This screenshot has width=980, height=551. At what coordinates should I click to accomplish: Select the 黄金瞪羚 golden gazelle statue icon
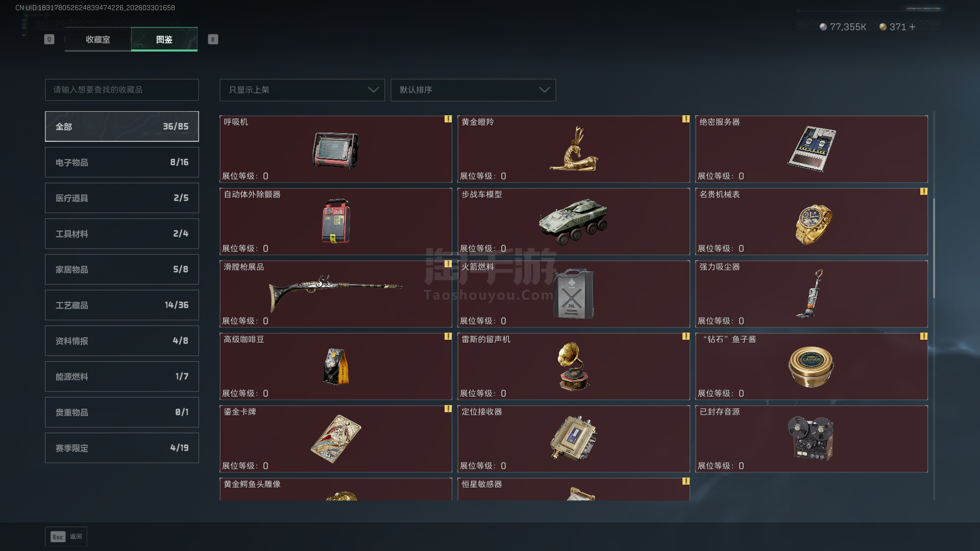click(x=574, y=149)
